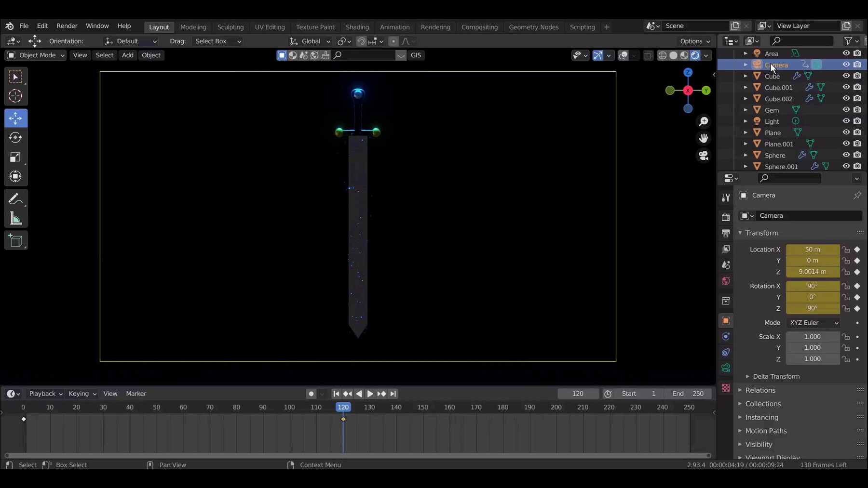This screenshot has width=868, height=488.
Task: Select the Rotate tool
Action: pos(16,138)
